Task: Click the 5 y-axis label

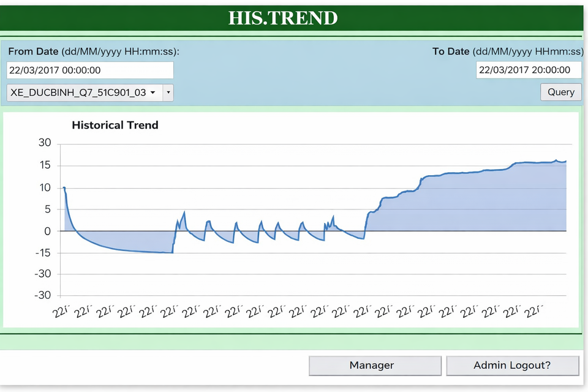Action: coord(48,209)
